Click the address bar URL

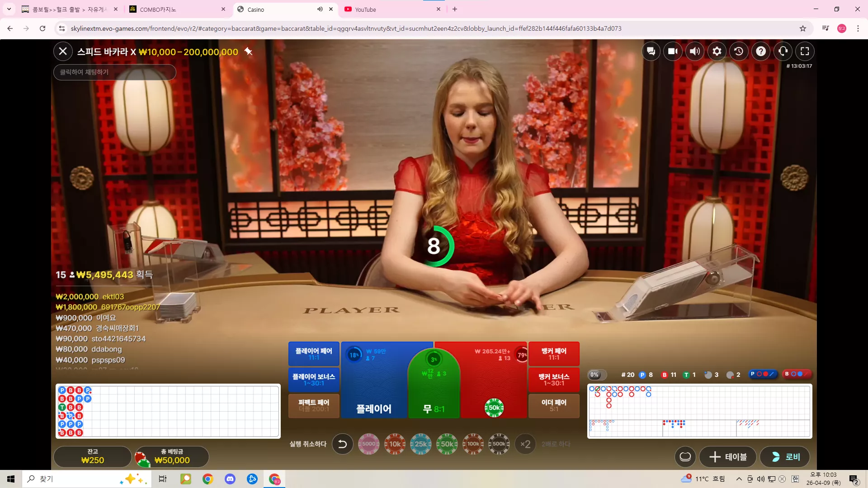pos(346,28)
